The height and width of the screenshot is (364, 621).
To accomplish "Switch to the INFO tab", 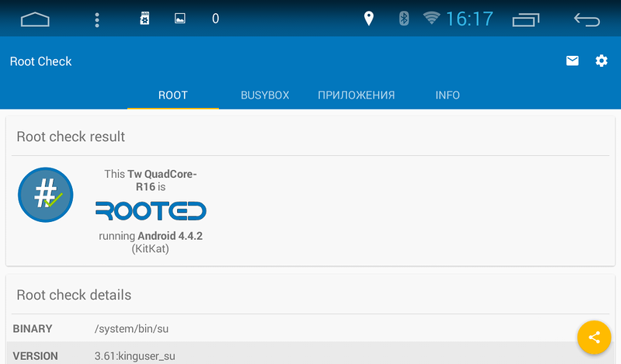I will click(x=448, y=95).
